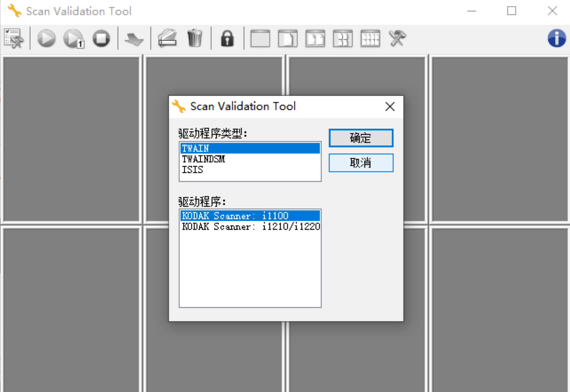The image size is (570, 392).
Task: Select TWAINDSM driver type
Action: click(250, 159)
